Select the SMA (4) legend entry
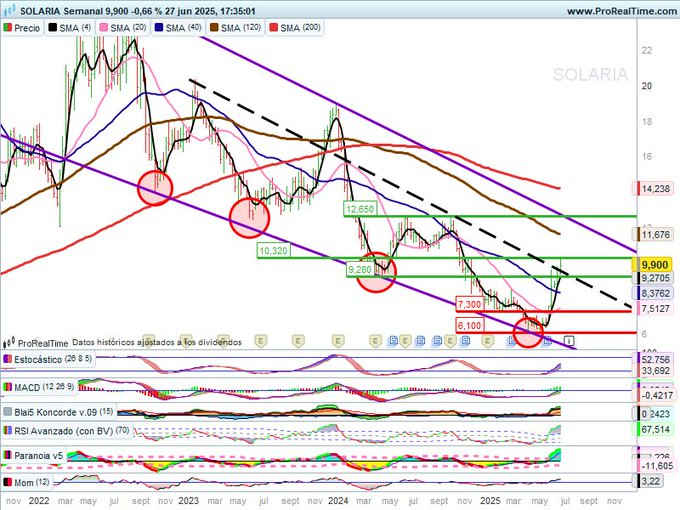This screenshot has width=680, height=510. (x=69, y=28)
